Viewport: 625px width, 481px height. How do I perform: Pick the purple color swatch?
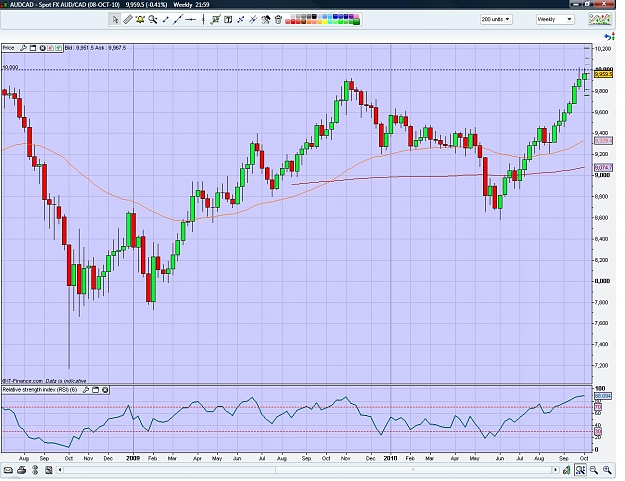tap(351, 17)
